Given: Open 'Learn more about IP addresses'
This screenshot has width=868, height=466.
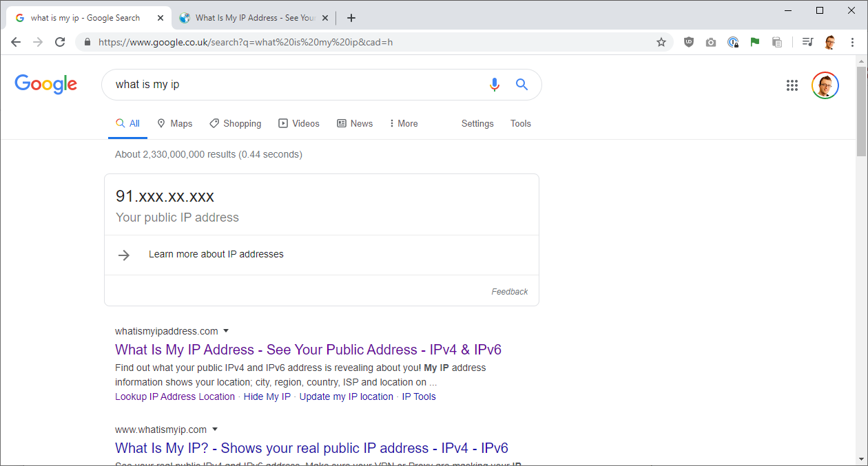Looking at the screenshot, I should click(216, 254).
